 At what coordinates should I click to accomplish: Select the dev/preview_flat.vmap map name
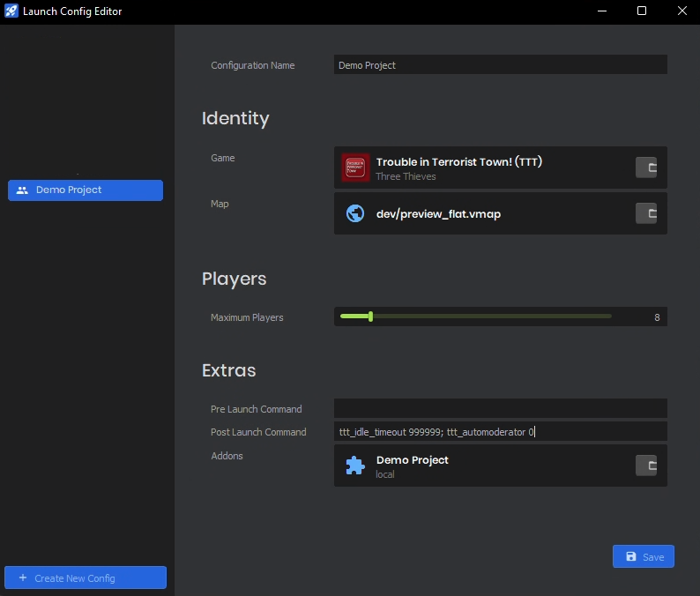(x=438, y=214)
